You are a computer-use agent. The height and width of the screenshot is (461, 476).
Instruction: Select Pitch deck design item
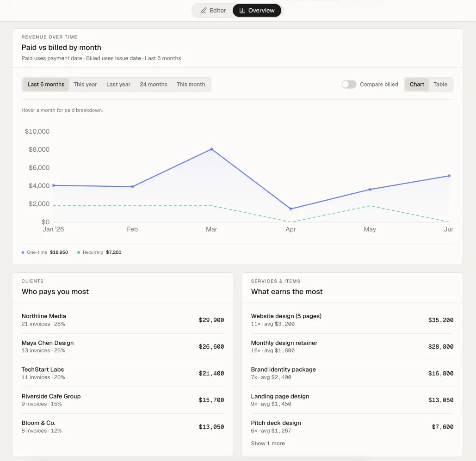(352, 427)
